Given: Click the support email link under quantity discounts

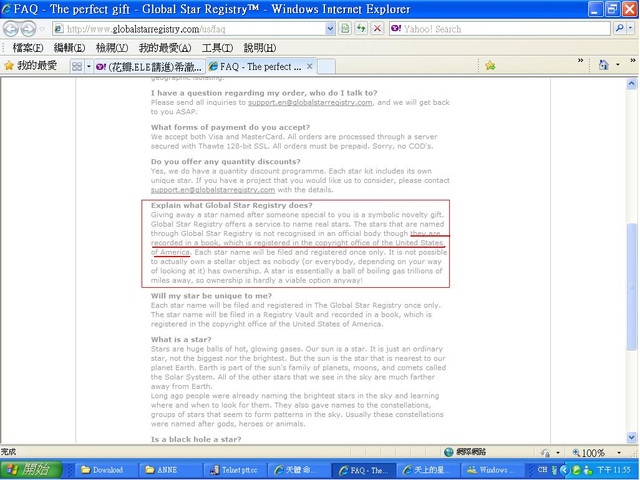Looking at the screenshot, I should click(x=213, y=190).
